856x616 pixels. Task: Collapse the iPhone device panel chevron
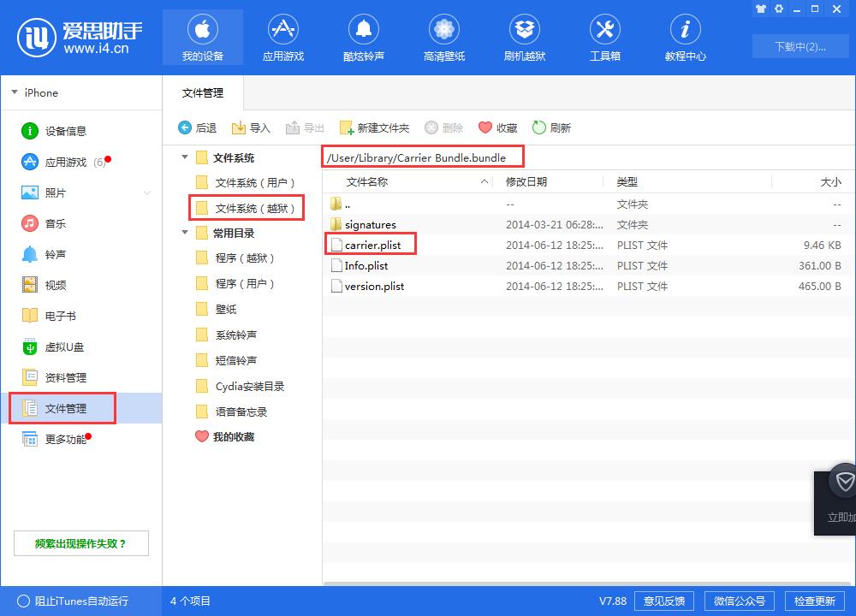[x=14, y=92]
